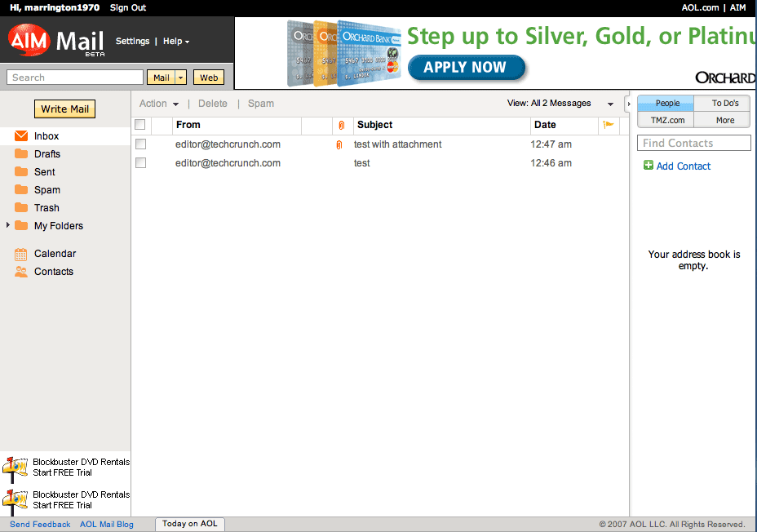The width and height of the screenshot is (757, 532).
Task: Click first Blockbuster mailbox ad icon
Action: tap(15, 468)
